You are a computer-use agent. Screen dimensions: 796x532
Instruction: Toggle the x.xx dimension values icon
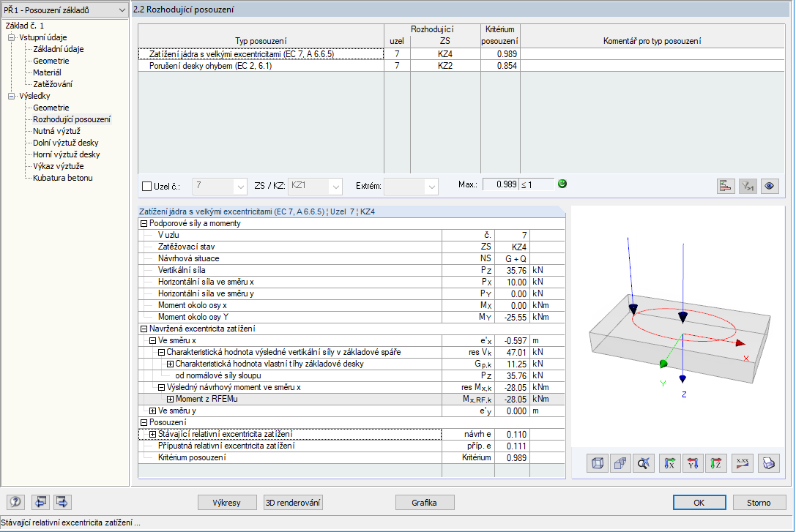pyautogui.click(x=743, y=463)
